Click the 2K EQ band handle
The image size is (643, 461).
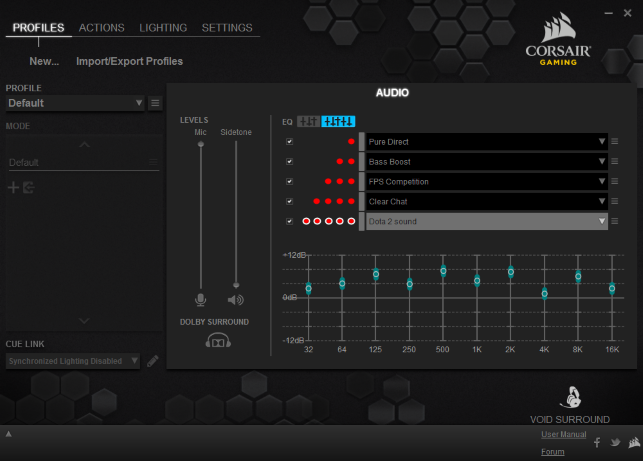coord(511,272)
